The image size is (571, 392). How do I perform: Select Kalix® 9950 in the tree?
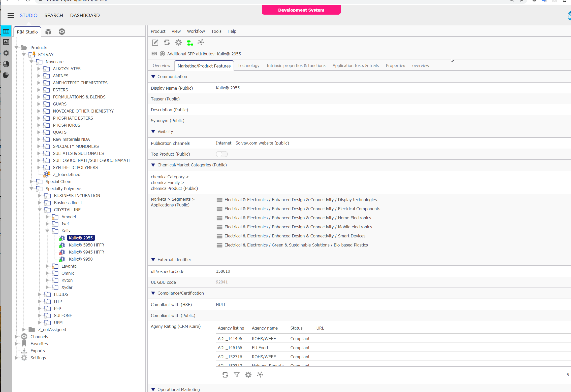coord(81,259)
